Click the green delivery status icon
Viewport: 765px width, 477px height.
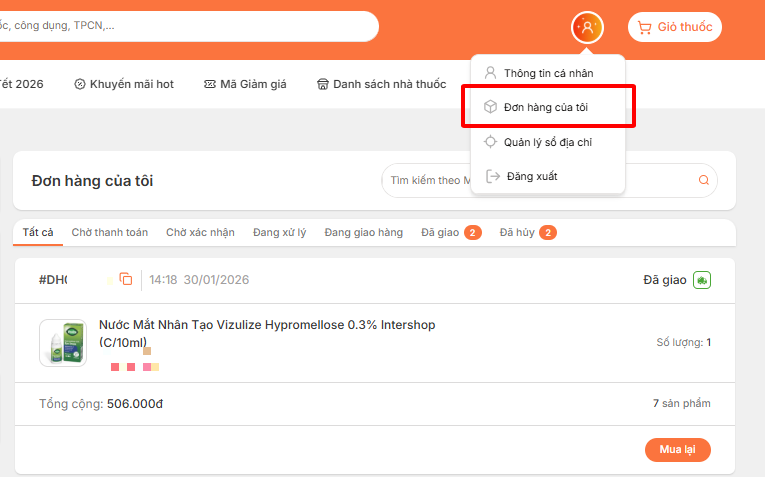[702, 280]
